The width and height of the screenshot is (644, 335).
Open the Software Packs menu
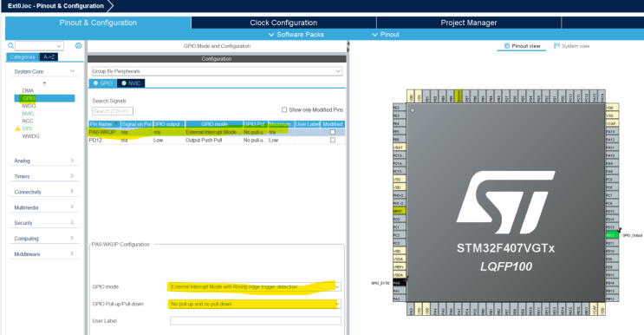point(296,35)
